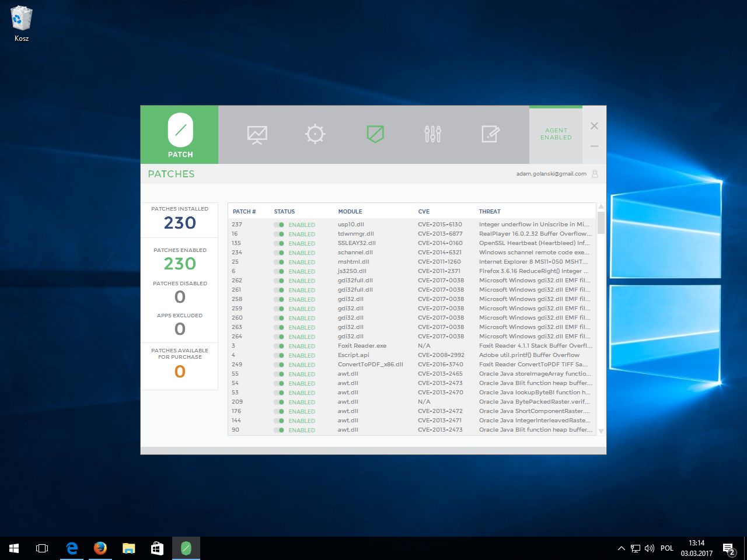Image resolution: width=747 pixels, height=560 pixels.
Task: Select CVE-2014-6321 cell
Action: tap(439, 253)
